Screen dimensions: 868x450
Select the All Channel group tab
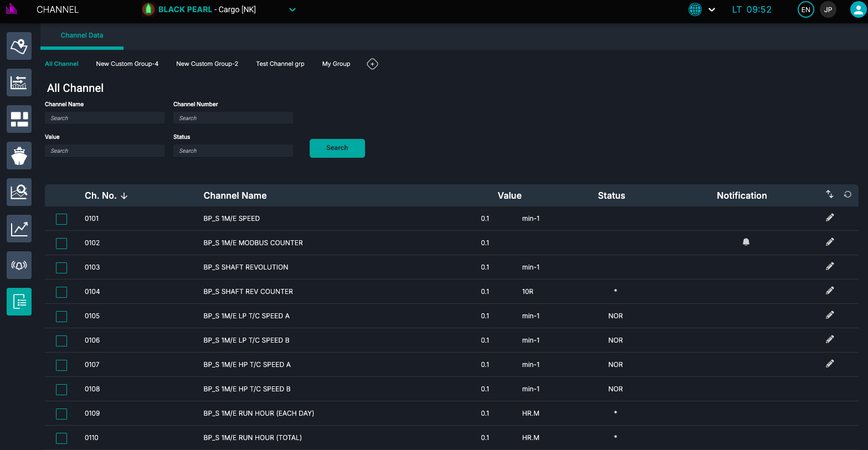coord(61,64)
